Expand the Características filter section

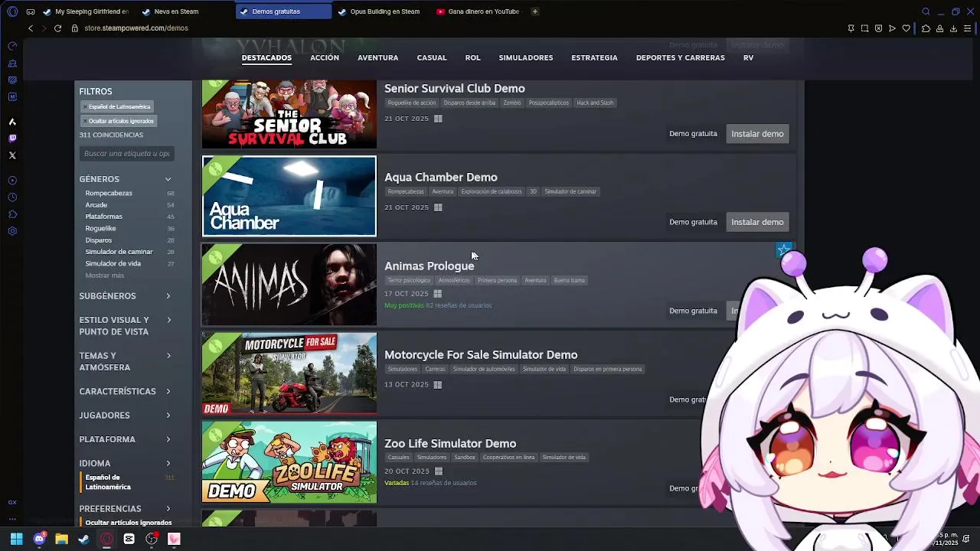(126, 391)
